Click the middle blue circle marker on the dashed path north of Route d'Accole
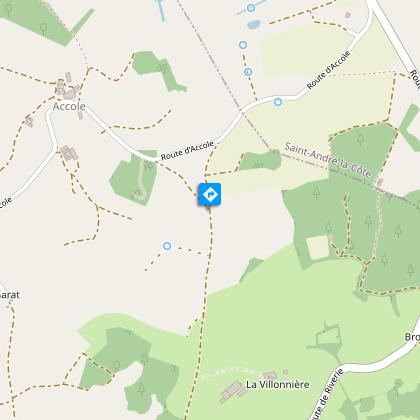 point(248,72)
